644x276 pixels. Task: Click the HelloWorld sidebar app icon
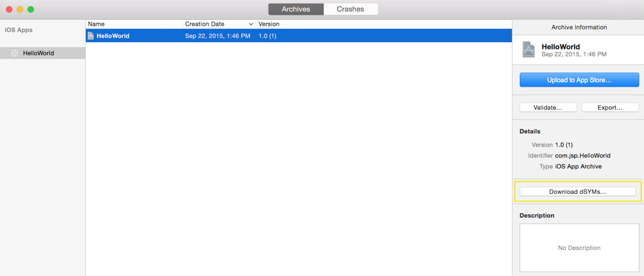click(14, 53)
